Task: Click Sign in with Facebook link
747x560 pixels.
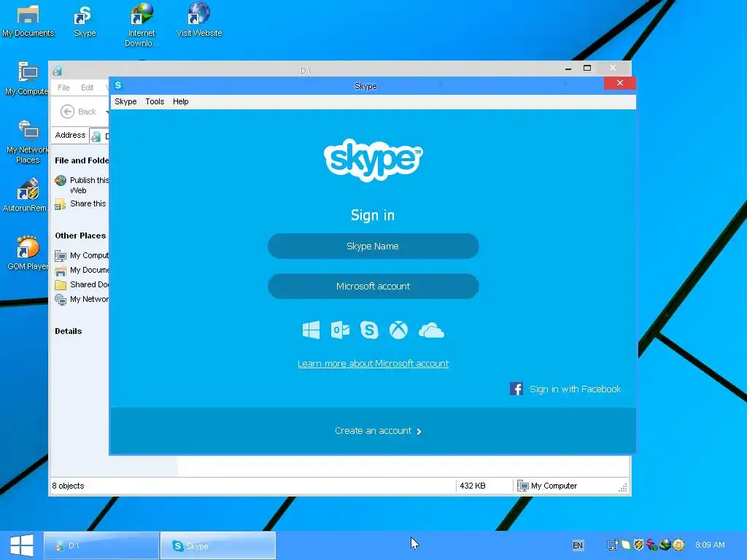Action: (575, 389)
